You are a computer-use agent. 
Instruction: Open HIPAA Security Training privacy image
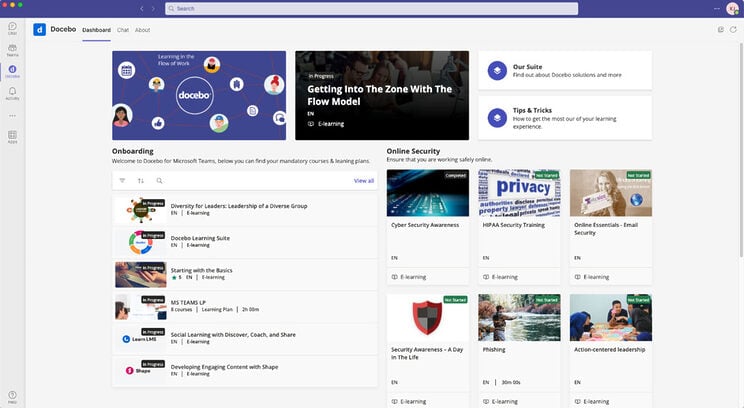pyautogui.click(x=519, y=193)
